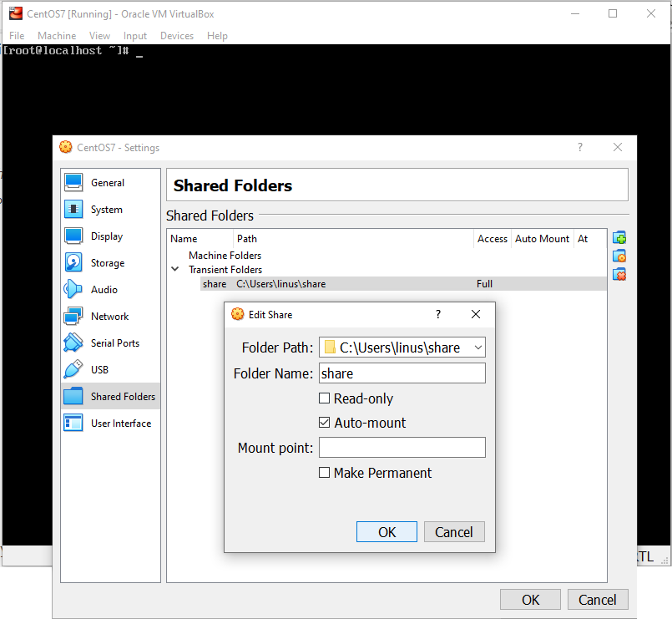Check the Make Permanent checkbox
This screenshot has height=619, width=672.
(x=325, y=473)
